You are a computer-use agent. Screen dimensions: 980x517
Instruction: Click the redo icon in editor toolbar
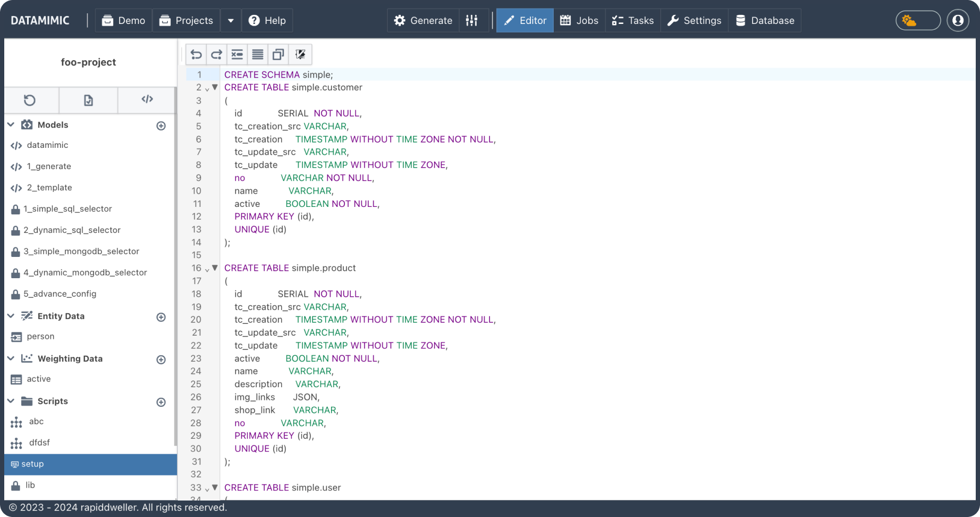[x=216, y=54]
